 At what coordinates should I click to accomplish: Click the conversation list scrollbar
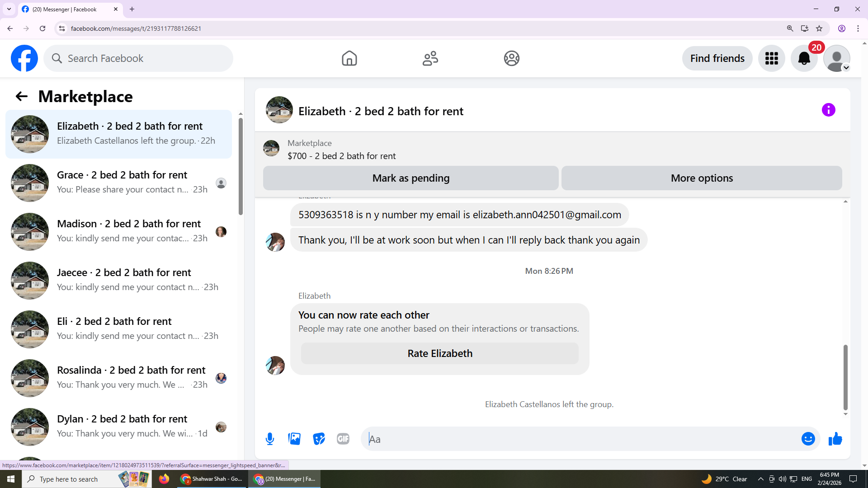[241, 167]
